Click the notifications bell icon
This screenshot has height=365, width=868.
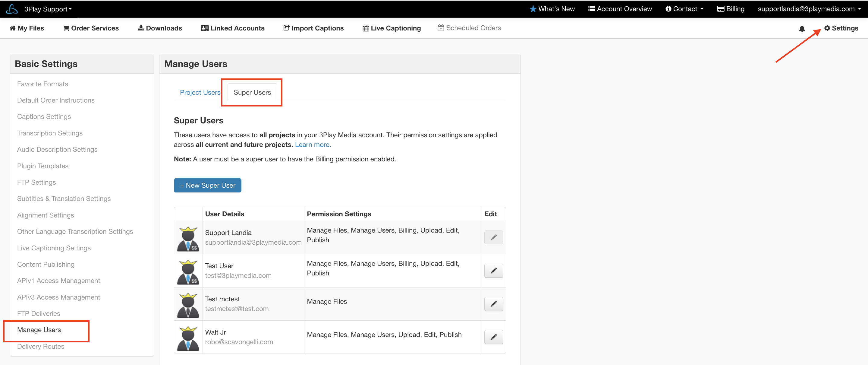[802, 29]
